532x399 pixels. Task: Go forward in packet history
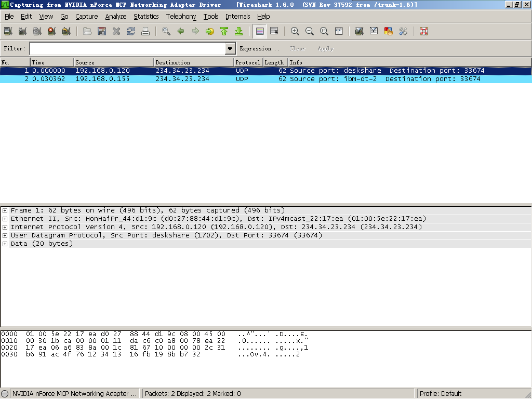pos(195,32)
